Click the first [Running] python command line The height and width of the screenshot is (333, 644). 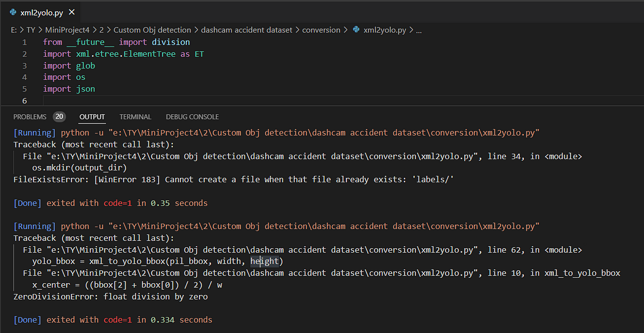click(276, 132)
